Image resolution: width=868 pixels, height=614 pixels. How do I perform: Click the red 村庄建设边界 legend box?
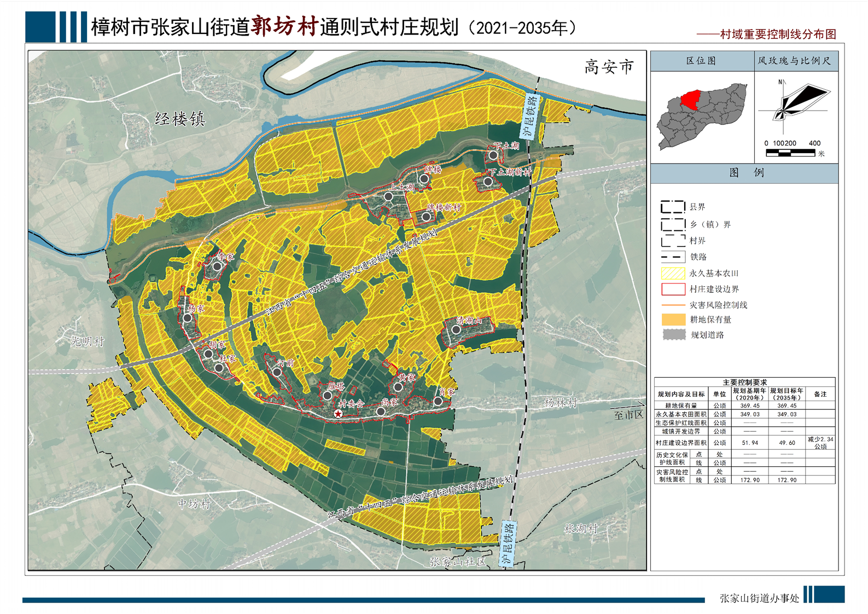(673, 289)
